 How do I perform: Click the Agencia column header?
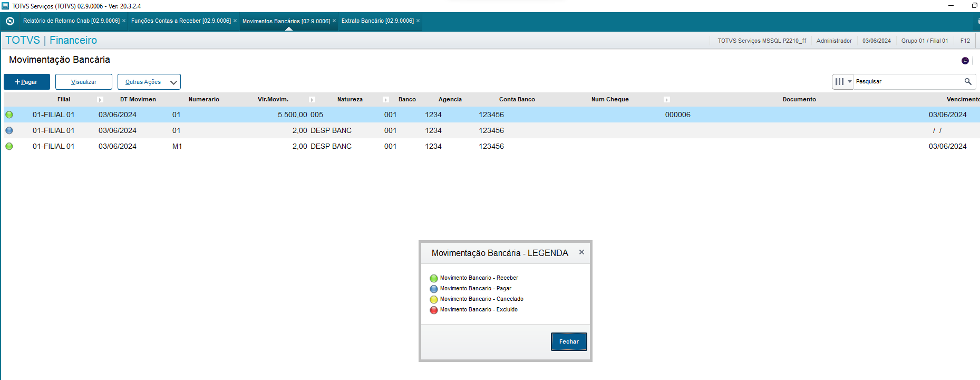(x=450, y=99)
